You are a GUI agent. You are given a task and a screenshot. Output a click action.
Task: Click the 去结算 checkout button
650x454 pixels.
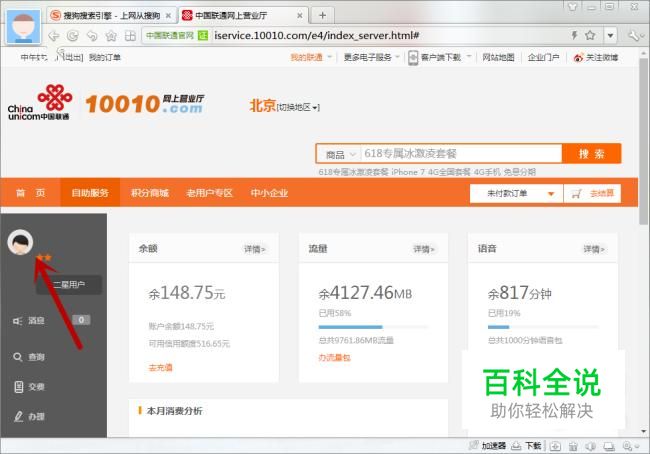tap(592, 194)
